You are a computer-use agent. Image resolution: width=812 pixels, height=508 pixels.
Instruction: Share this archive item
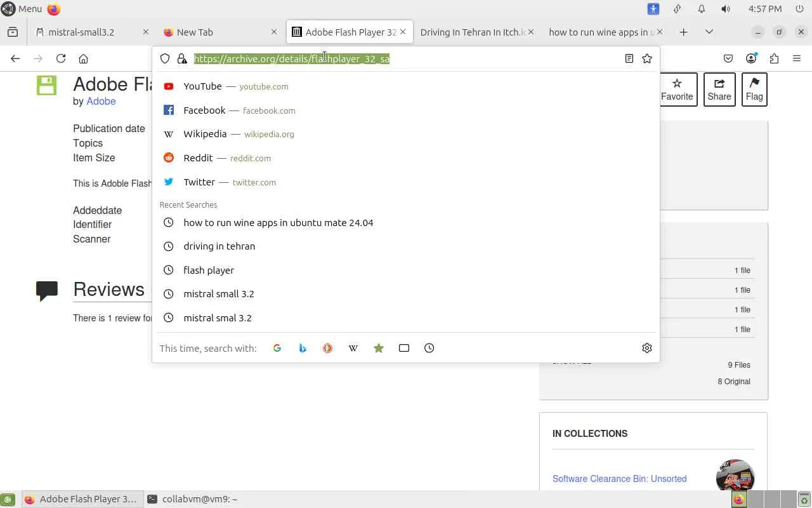tap(719, 90)
